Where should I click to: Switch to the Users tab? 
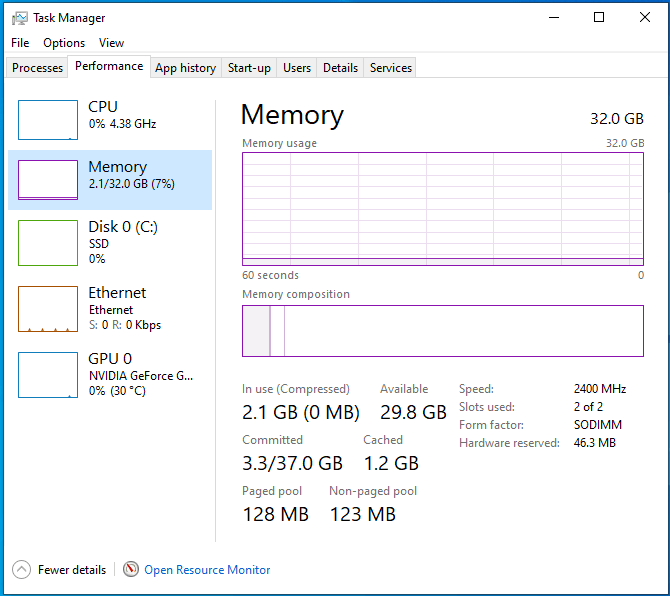[x=297, y=68]
